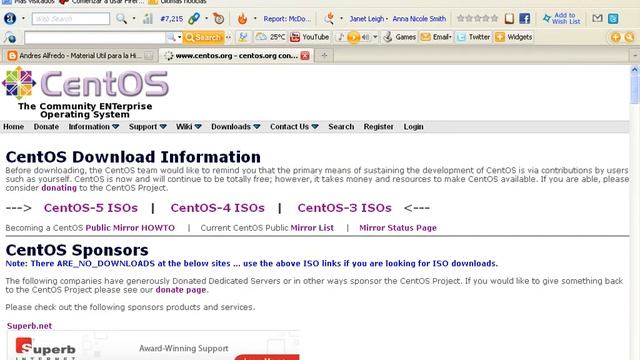Click the blue Twitter icon in top toolbar

613,18
